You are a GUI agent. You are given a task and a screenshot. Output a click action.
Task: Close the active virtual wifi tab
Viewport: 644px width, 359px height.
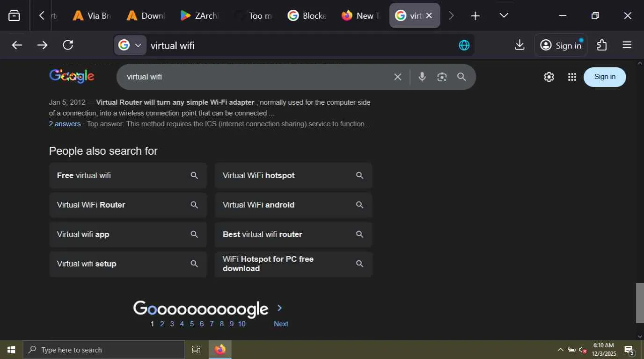click(429, 15)
